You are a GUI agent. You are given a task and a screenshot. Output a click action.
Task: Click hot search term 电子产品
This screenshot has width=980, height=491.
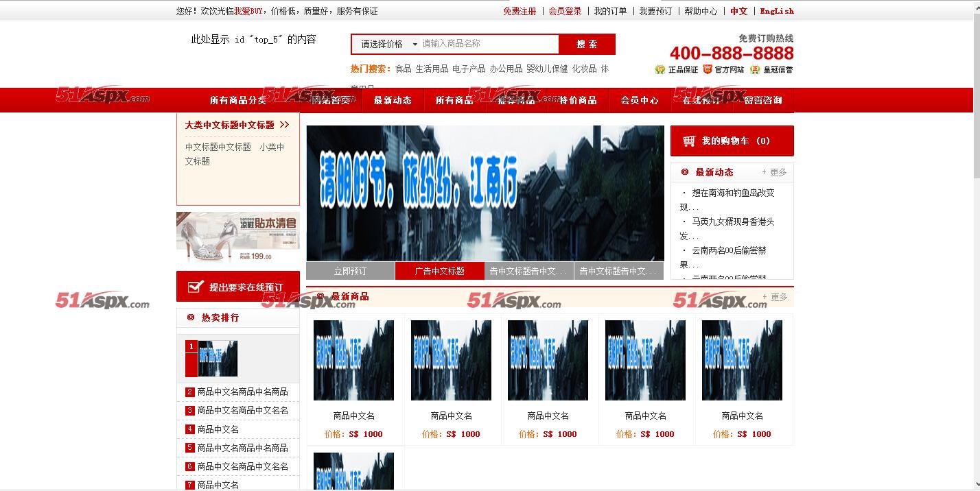(469, 69)
